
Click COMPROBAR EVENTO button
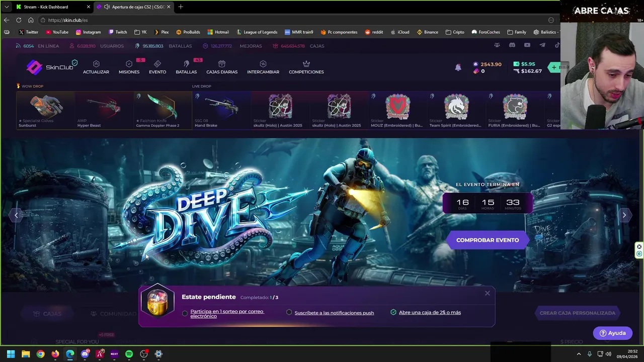(x=488, y=240)
